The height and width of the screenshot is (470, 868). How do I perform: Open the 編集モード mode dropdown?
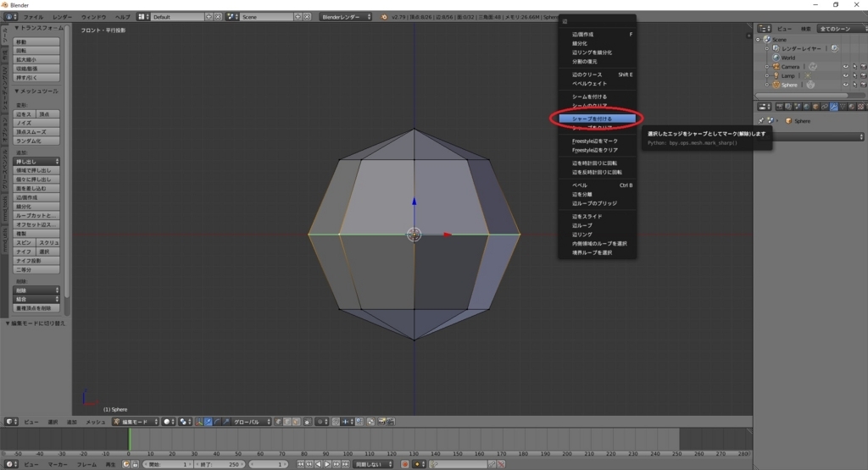(136, 422)
